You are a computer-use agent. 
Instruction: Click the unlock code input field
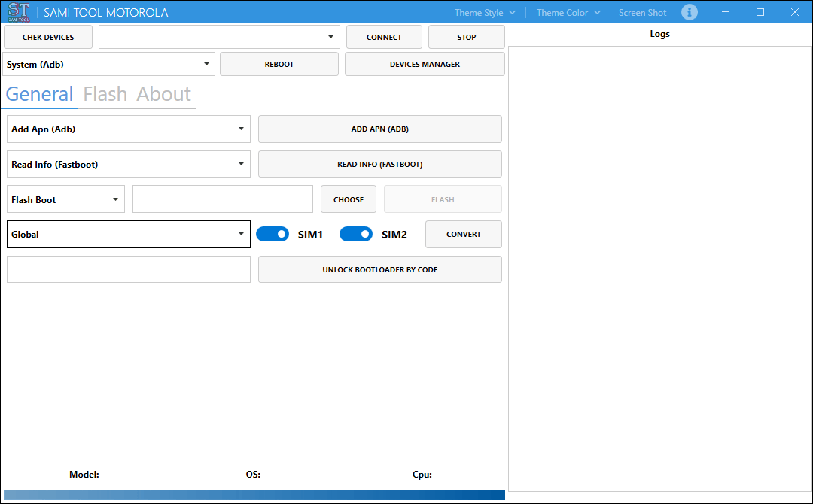coord(128,269)
